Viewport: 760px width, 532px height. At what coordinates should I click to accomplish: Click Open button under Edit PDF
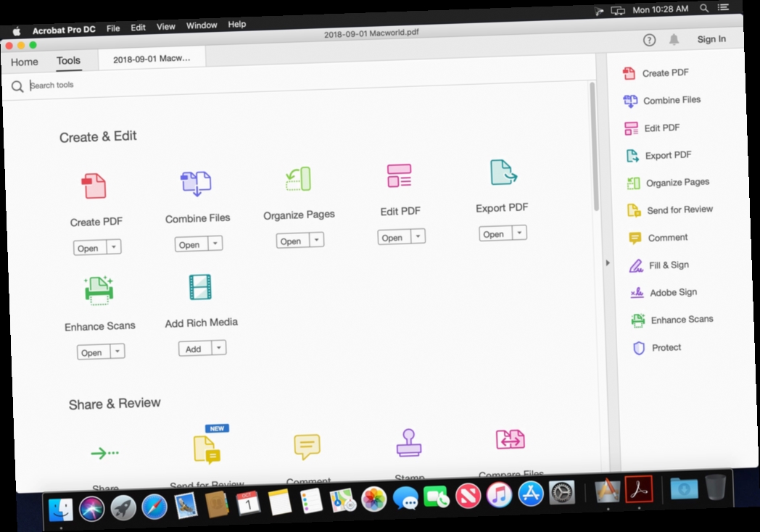click(x=395, y=238)
